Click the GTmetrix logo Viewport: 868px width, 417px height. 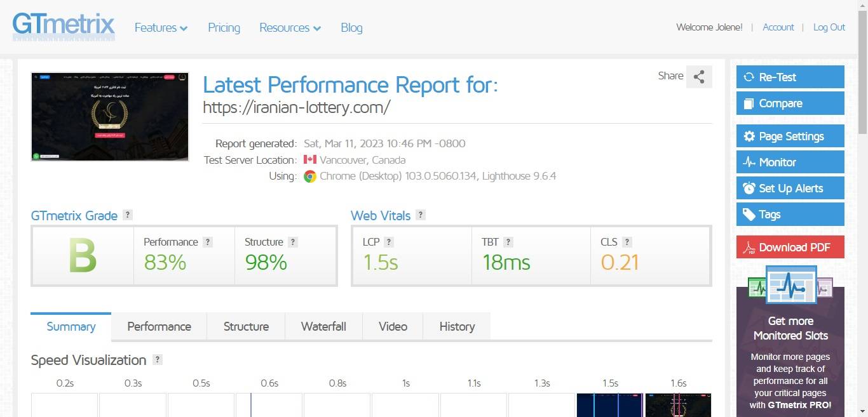(x=64, y=27)
